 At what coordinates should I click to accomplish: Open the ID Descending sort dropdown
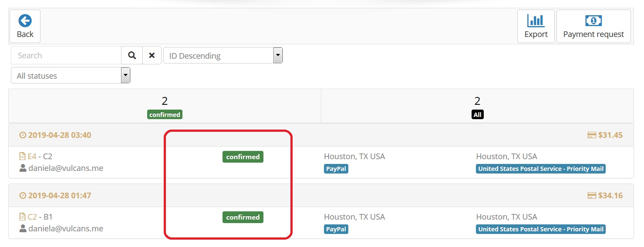tap(223, 55)
